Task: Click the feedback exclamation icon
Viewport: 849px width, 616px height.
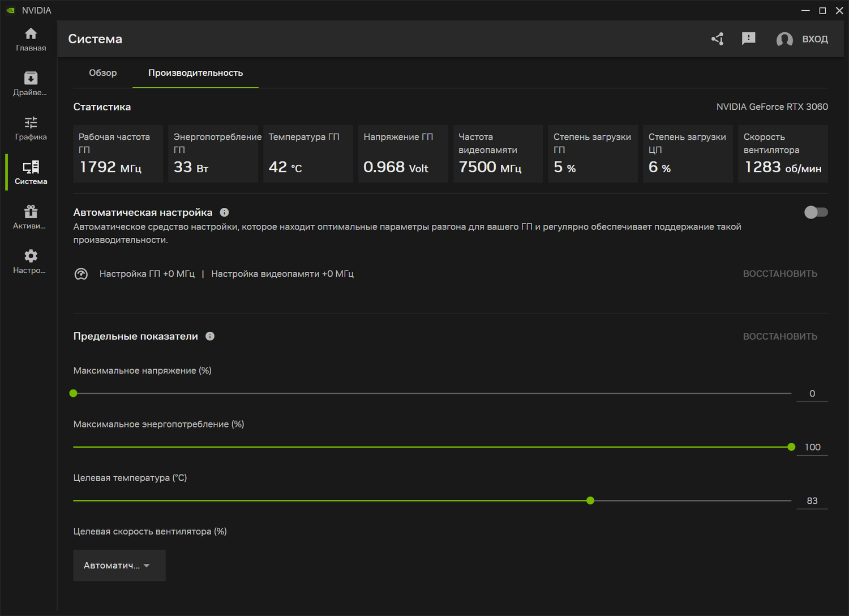Action: pos(748,38)
